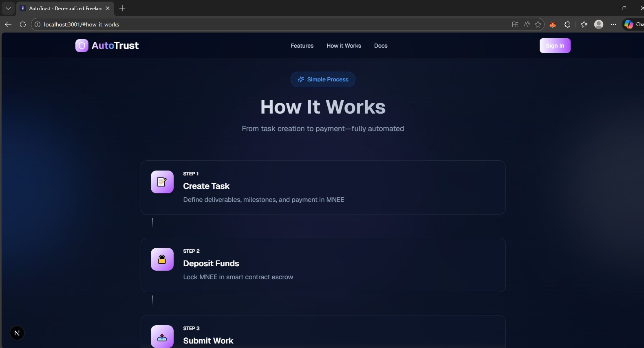
Task: Open the Extensions puzzle icon
Action: pyautogui.click(x=567, y=24)
